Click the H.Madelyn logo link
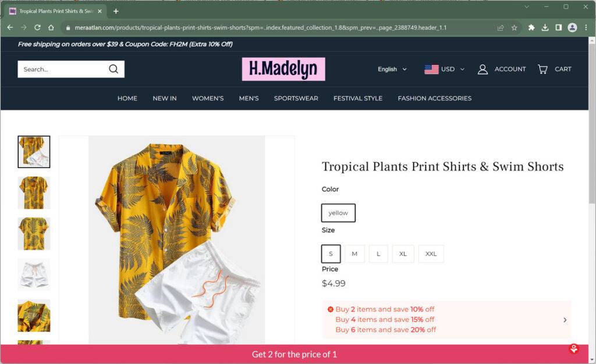Image resolution: width=596 pixels, height=364 pixels. [283, 69]
